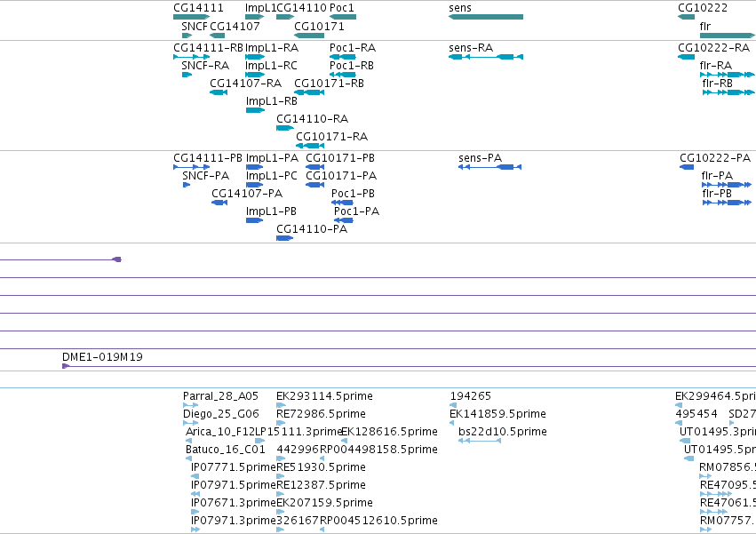This screenshot has height=534, width=756.
Task: Click the CG14111-RB transcript glyph
Action: click(x=191, y=57)
